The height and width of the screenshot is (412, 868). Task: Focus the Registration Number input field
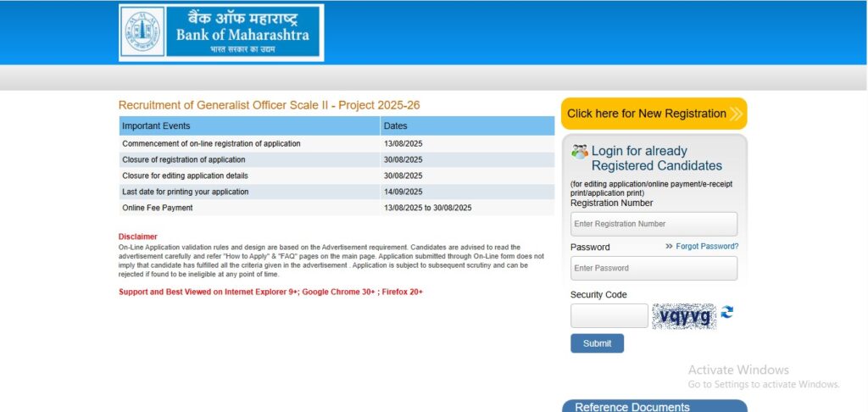coord(654,224)
